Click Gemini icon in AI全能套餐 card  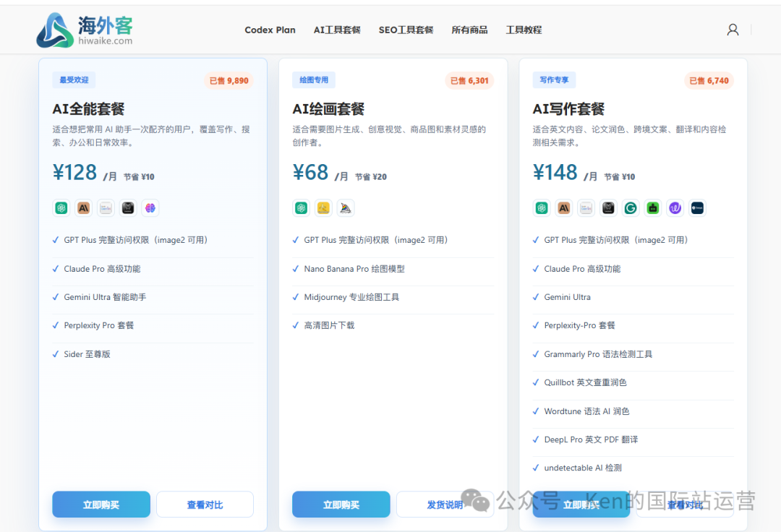click(x=106, y=208)
